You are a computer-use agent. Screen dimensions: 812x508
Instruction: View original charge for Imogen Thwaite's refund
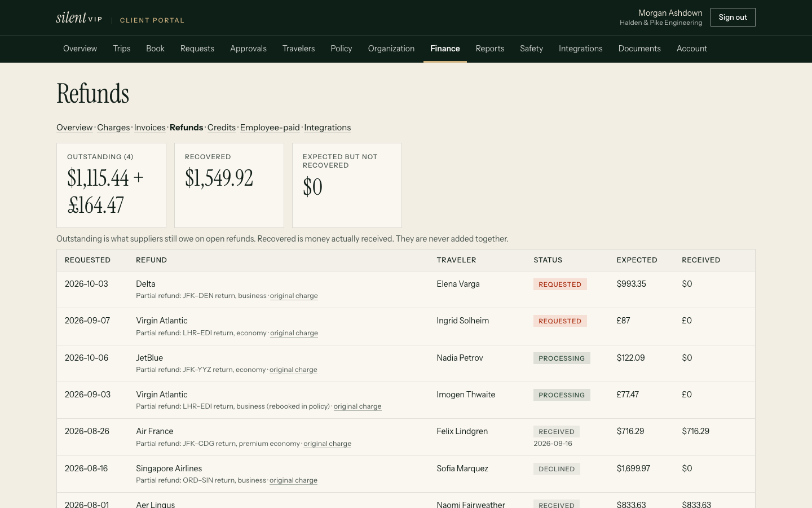pyautogui.click(x=358, y=406)
